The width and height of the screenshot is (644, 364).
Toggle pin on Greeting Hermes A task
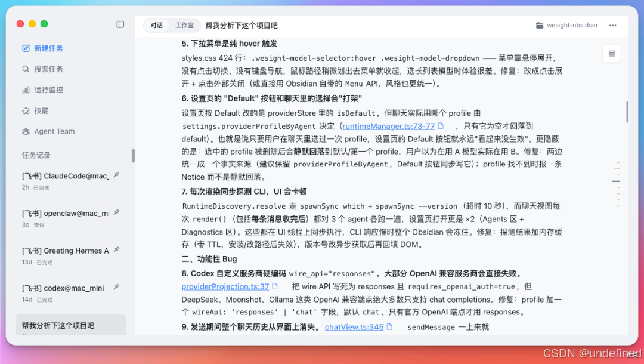tap(117, 250)
